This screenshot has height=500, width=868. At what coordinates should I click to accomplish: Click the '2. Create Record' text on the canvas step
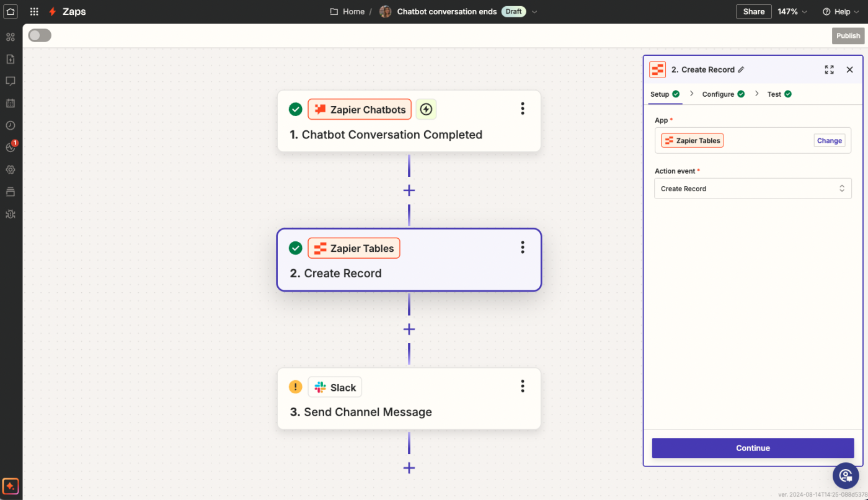[x=335, y=274]
